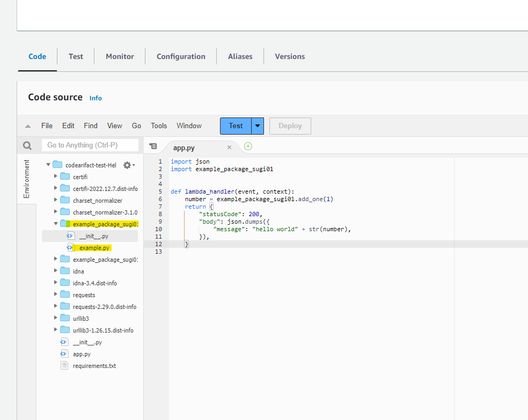Expand the requests folder arrow
The image size is (528, 420).
coord(56,294)
